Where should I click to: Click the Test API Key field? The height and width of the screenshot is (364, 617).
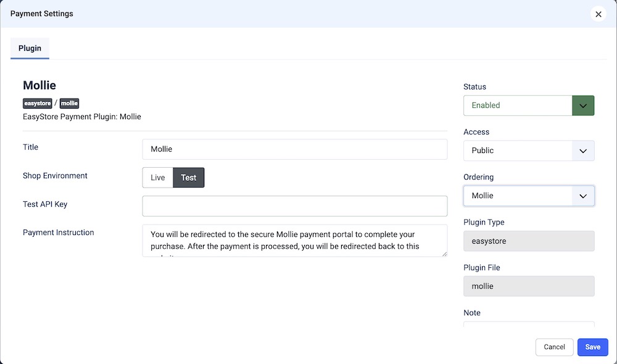[294, 206]
